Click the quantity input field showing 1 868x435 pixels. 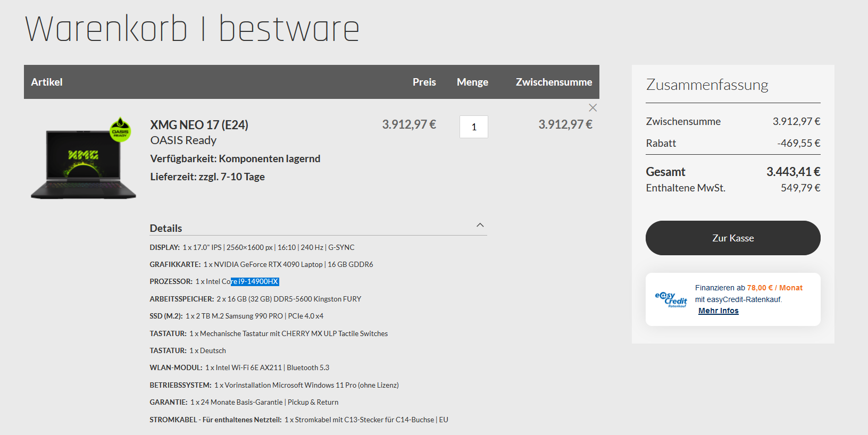(473, 127)
